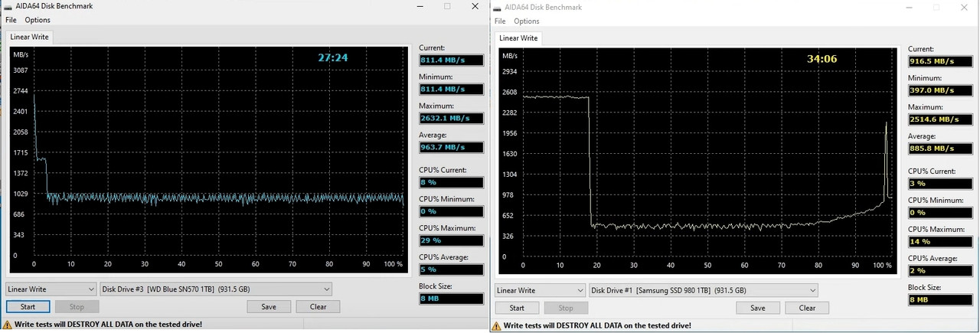The width and height of the screenshot is (980, 333).
Task: Click Clear button in WD Blue window
Action: point(318,306)
